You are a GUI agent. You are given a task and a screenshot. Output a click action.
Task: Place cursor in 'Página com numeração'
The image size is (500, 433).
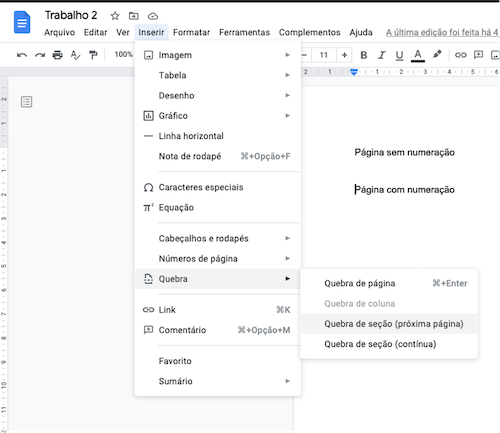[404, 190]
